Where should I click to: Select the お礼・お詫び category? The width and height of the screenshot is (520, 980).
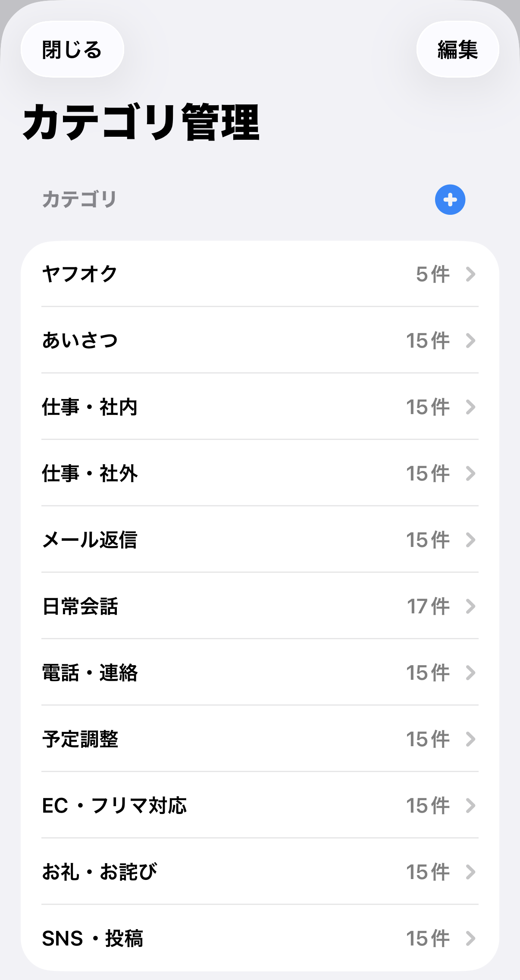click(100, 872)
